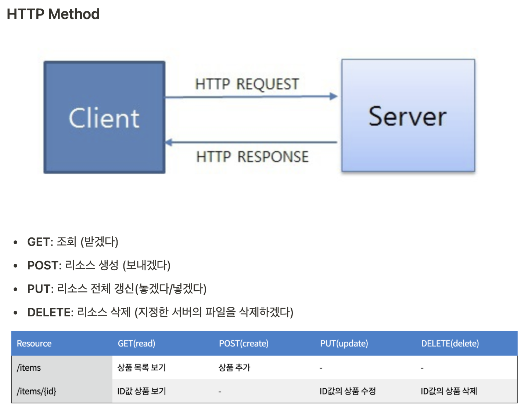The width and height of the screenshot is (532, 414).
Task: Click the PUT bullet item text
Action: 117,289
